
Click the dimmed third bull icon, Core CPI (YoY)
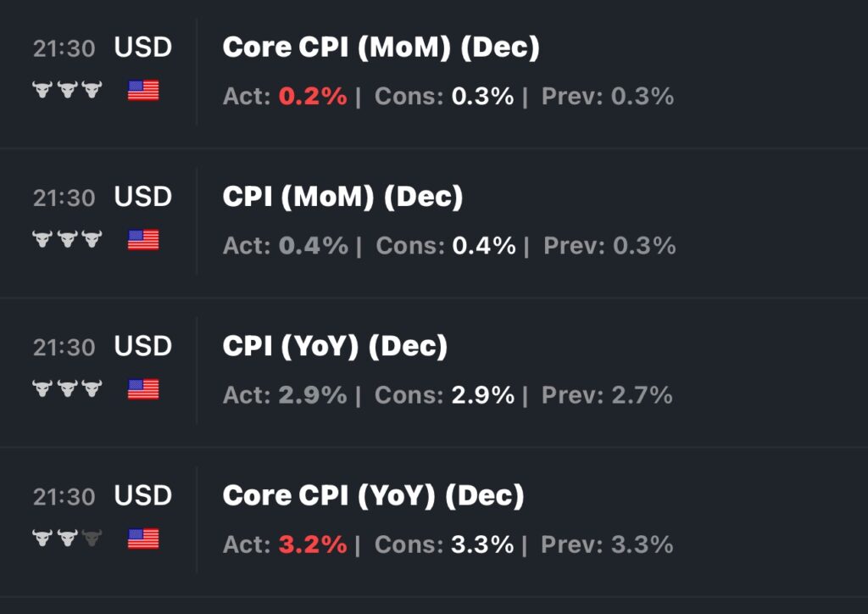point(92,538)
